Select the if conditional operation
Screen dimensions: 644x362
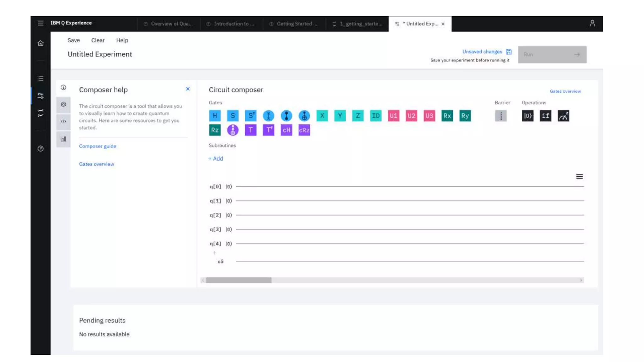(x=545, y=116)
